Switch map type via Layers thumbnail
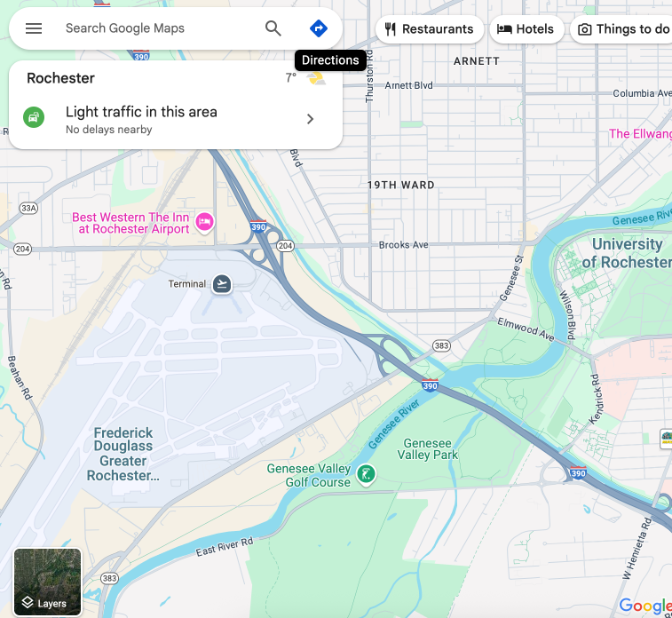This screenshot has width=672, height=618. (x=47, y=582)
